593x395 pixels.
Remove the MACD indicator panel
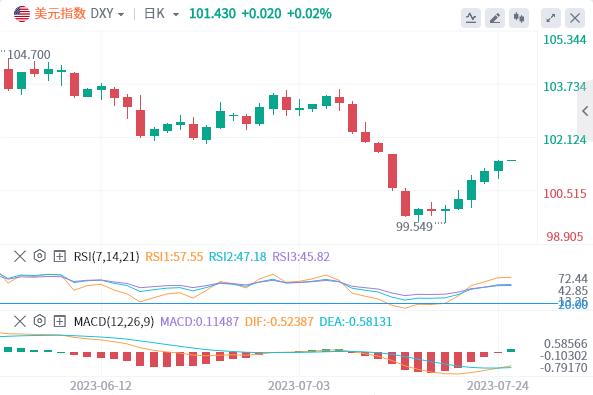(20, 321)
